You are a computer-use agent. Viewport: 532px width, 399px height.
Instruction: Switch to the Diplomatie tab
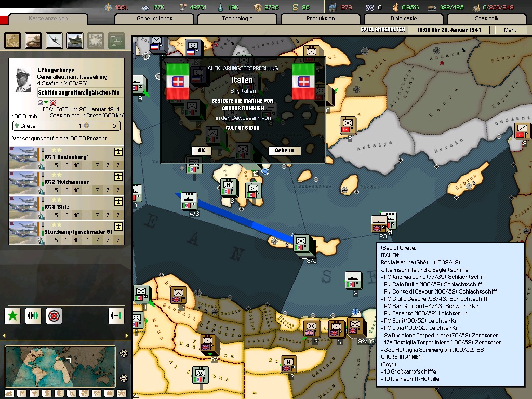click(x=404, y=18)
